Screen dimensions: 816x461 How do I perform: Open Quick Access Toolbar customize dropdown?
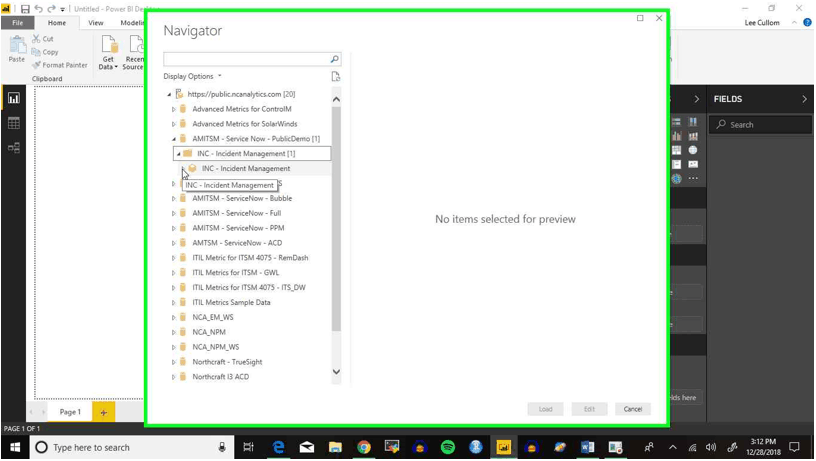62,9
